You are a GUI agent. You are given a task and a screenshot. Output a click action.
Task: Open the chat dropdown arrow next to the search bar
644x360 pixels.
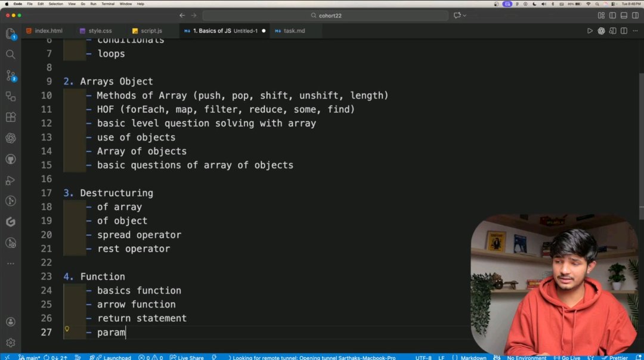pos(465,15)
